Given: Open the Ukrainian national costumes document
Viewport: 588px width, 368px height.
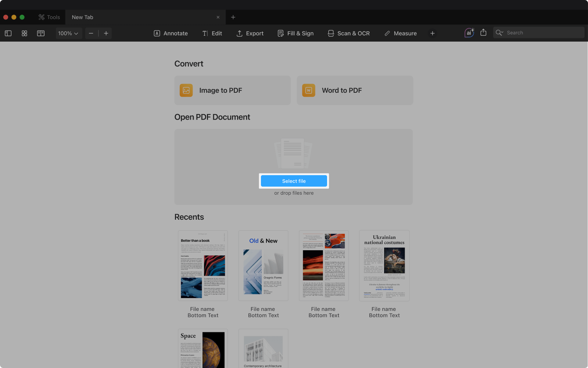Looking at the screenshot, I should coord(384,266).
